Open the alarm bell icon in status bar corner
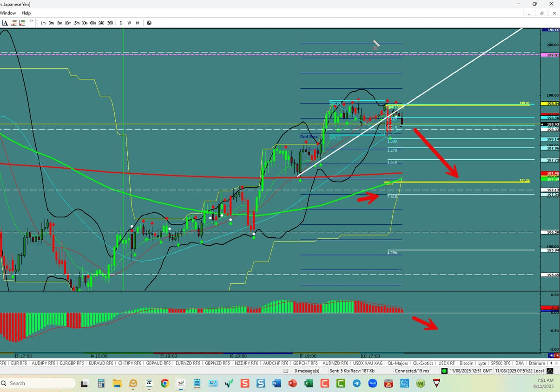 [549, 371]
